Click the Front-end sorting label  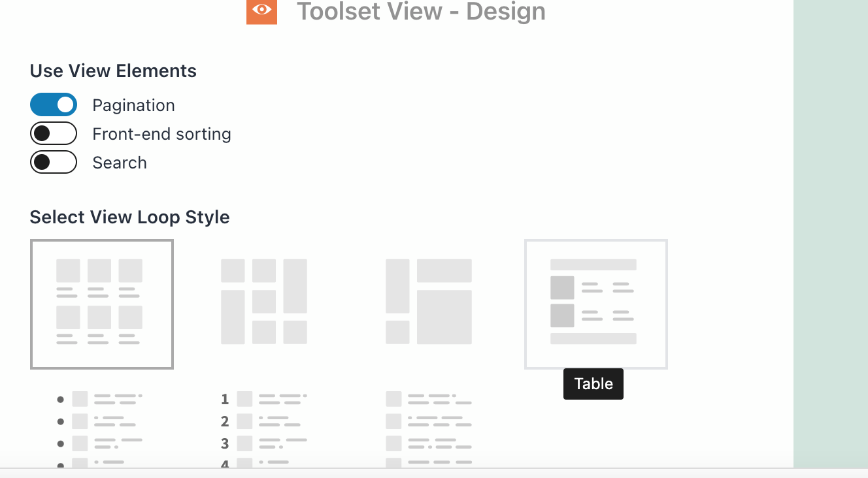coord(161,134)
